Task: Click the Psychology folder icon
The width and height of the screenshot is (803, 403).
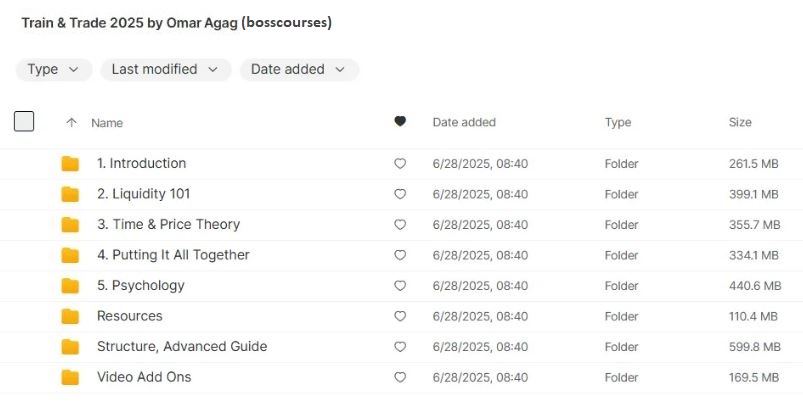Action: (x=70, y=286)
